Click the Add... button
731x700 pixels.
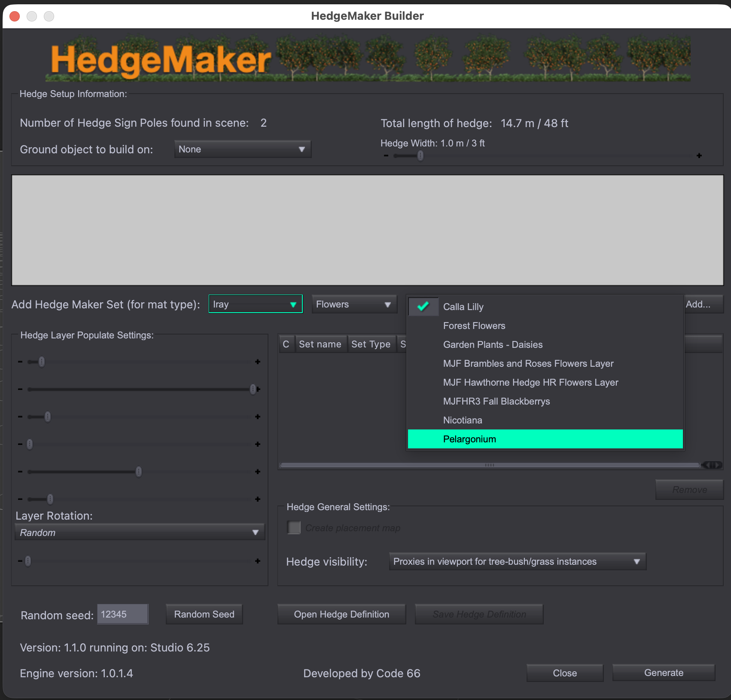pyautogui.click(x=704, y=304)
